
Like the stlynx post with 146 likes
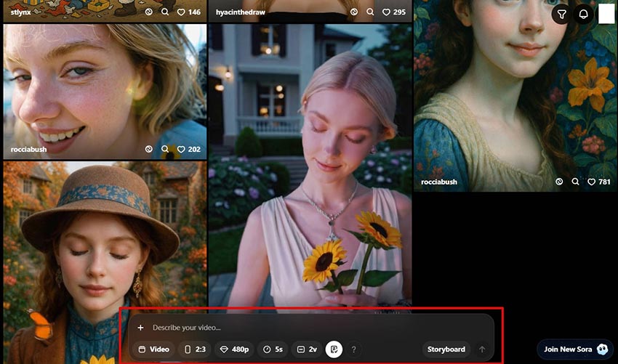tap(182, 12)
